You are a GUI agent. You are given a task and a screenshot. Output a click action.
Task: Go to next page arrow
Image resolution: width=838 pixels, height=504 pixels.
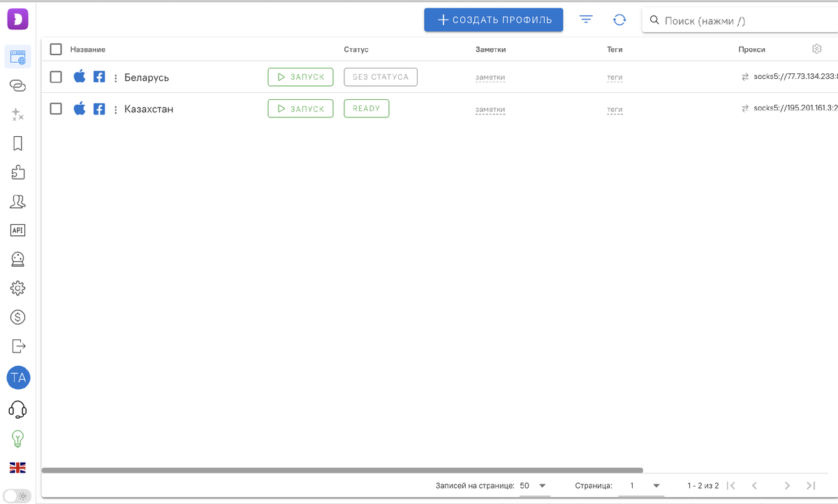click(x=787, y=485)
